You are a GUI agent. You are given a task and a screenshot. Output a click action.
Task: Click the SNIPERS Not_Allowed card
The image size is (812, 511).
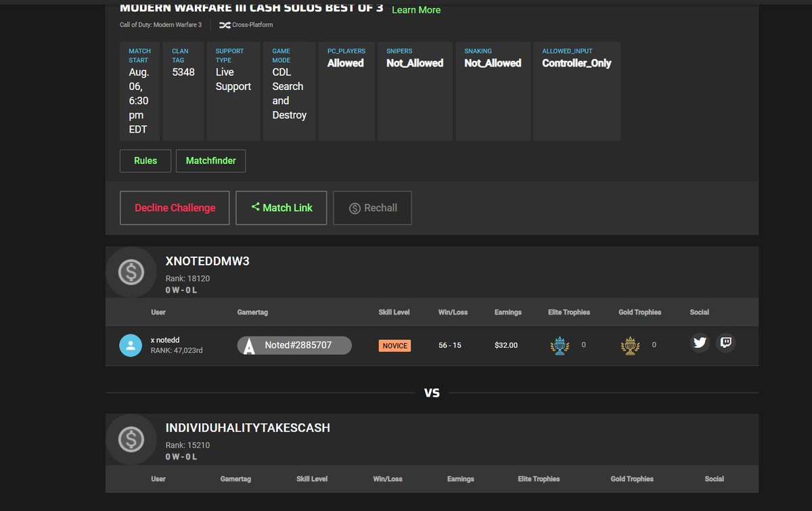(415, 91)
